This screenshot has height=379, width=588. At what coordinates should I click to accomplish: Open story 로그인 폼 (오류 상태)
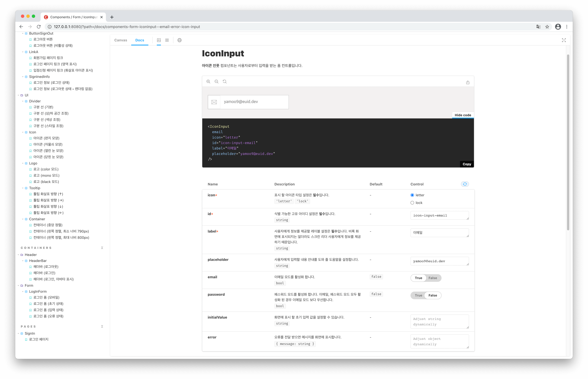(48, 316)
